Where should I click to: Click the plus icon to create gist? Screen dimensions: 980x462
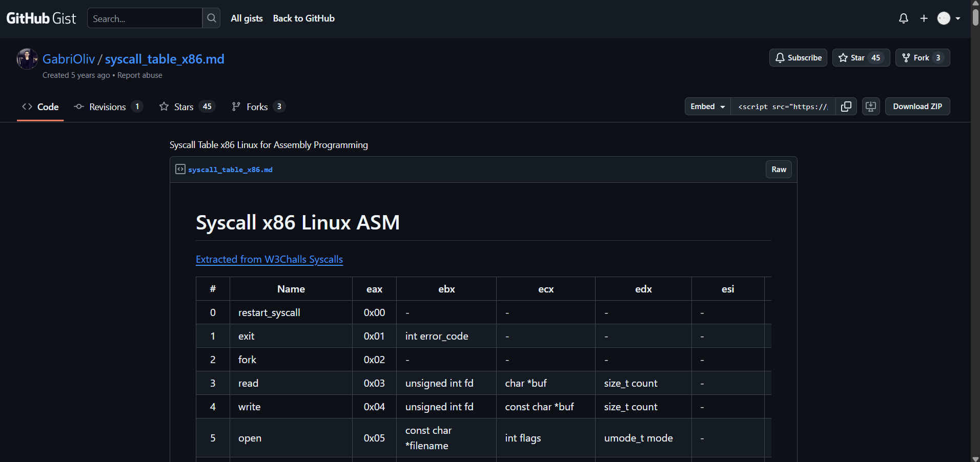(924, 18)
